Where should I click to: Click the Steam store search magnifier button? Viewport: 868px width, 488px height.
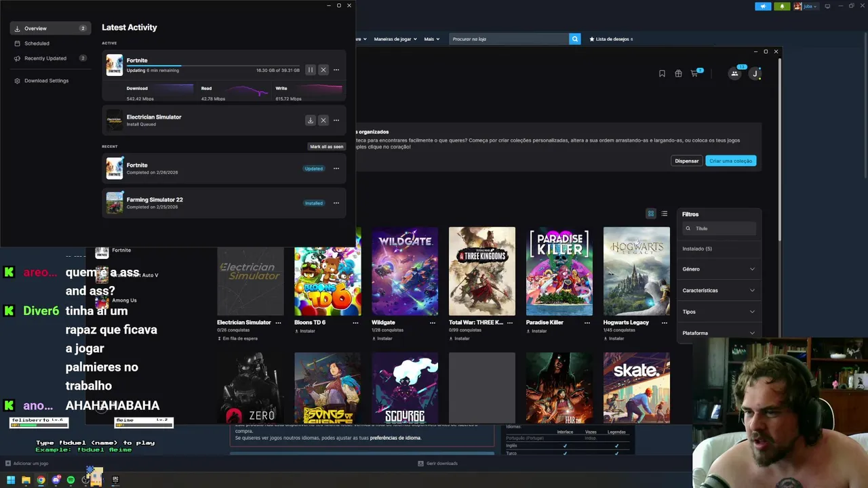pos(575,39)
